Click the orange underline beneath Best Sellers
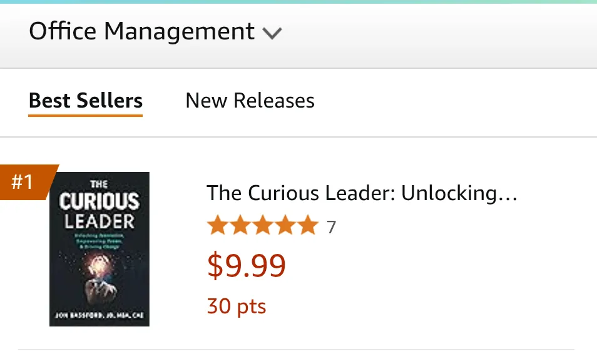The height and width of the screenshot is (364, 597). (86, 115)
